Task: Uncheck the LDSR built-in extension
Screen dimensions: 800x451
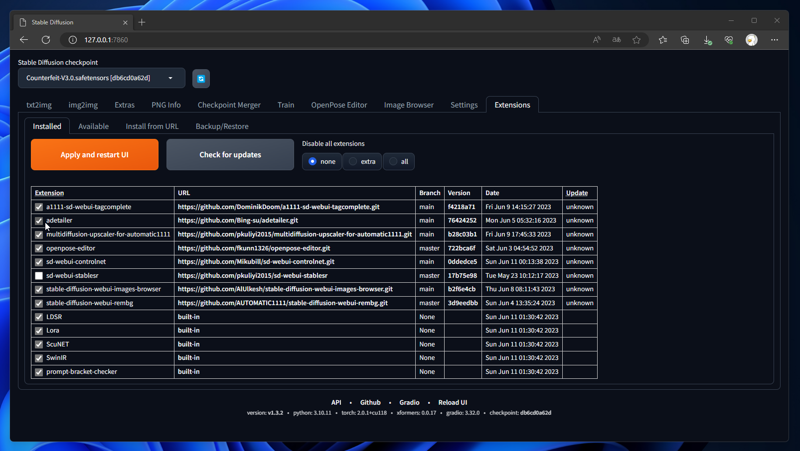Action: [x=39, y=317]
